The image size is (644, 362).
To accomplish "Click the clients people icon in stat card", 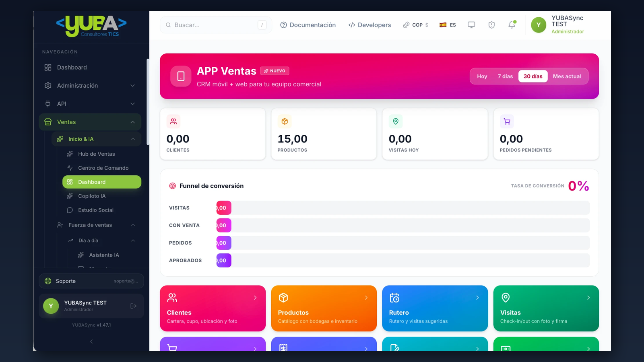I will coord(173,121).
